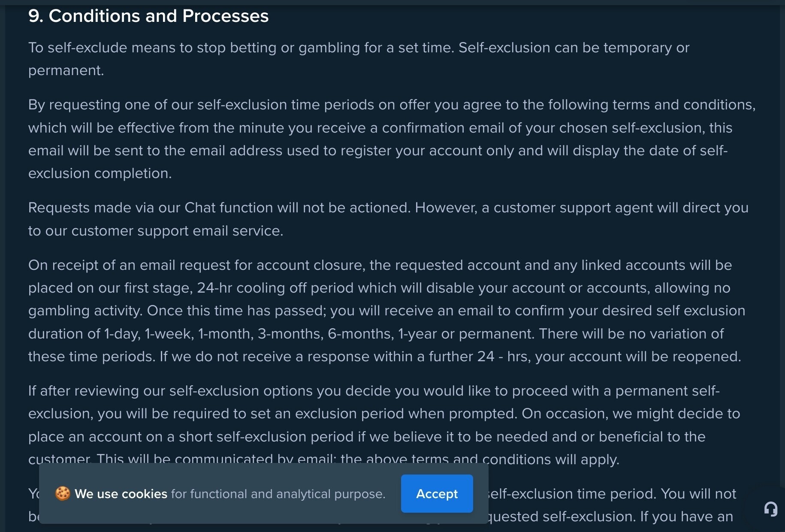Click the line beginning "these time periods. If we"
The width and height of the screenshot is (785, 532).
point(385,357)
